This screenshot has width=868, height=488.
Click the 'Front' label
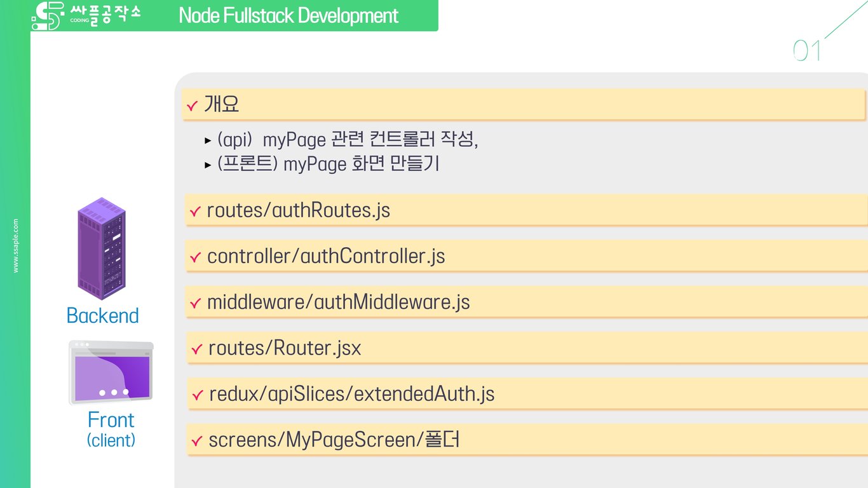[111, 420]
